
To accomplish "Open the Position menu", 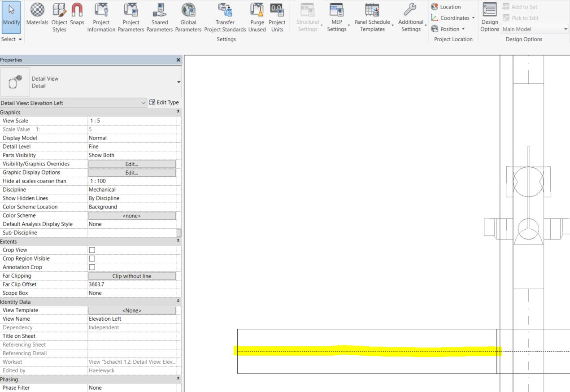I will 448,29.
